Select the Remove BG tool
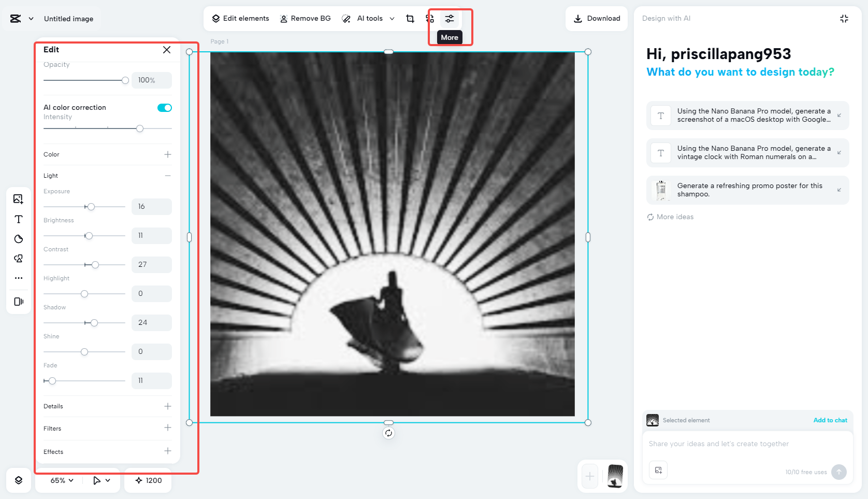868x499 pixels. [305, 18]
